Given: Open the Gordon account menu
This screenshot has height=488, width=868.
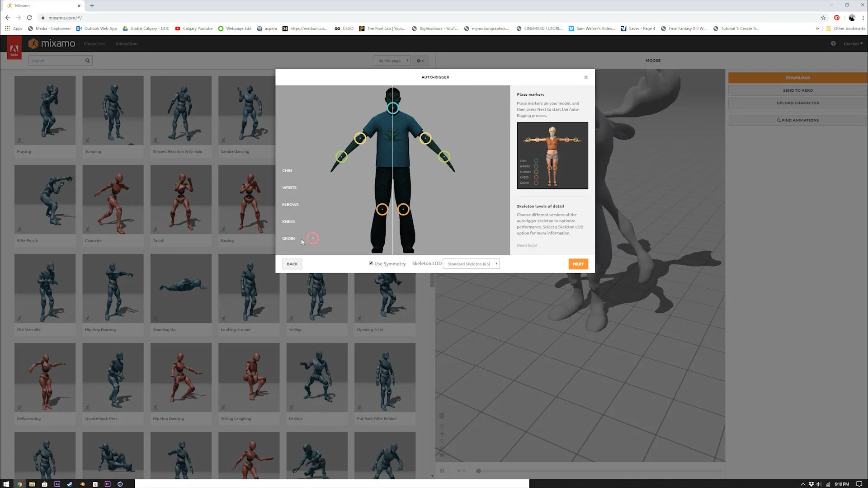Looking at the screenshot, I should (x=853, y=44).
